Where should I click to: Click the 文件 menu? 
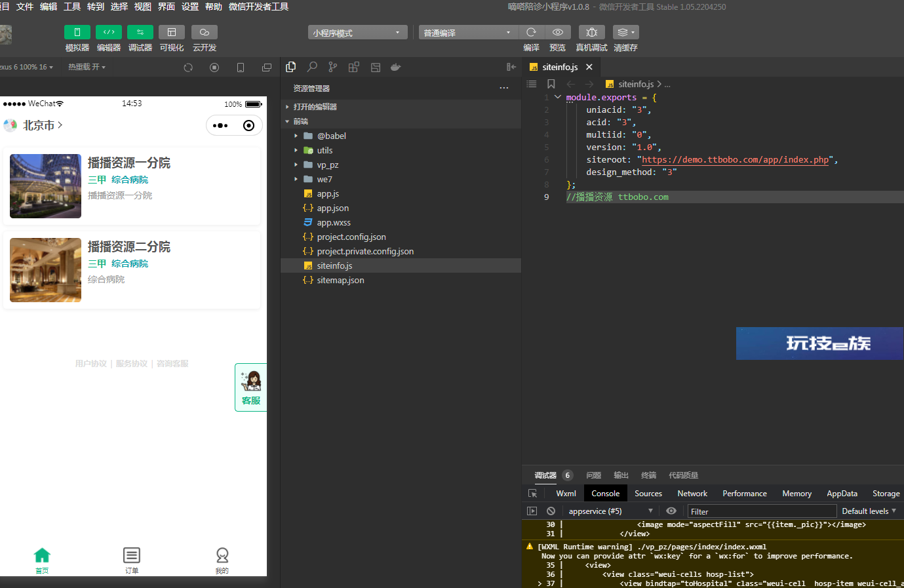pos(25,7)
